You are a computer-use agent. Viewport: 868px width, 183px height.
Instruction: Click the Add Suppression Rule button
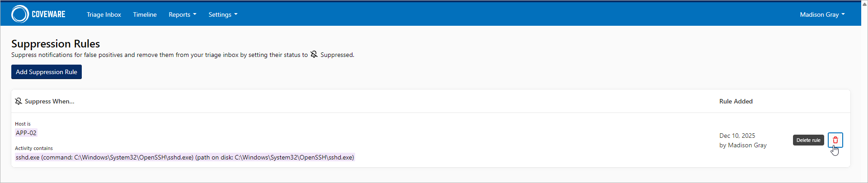tap(47, 72)
